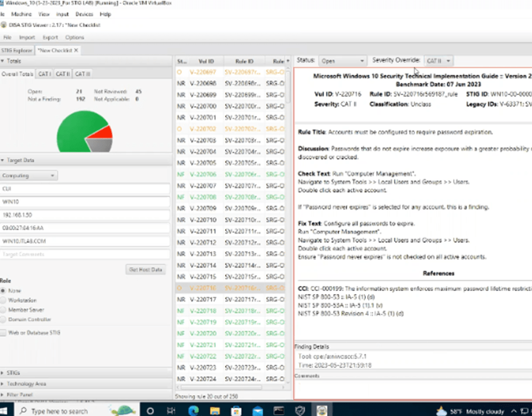Open Windows Security shield taskbar icon

tap(301, 410)
